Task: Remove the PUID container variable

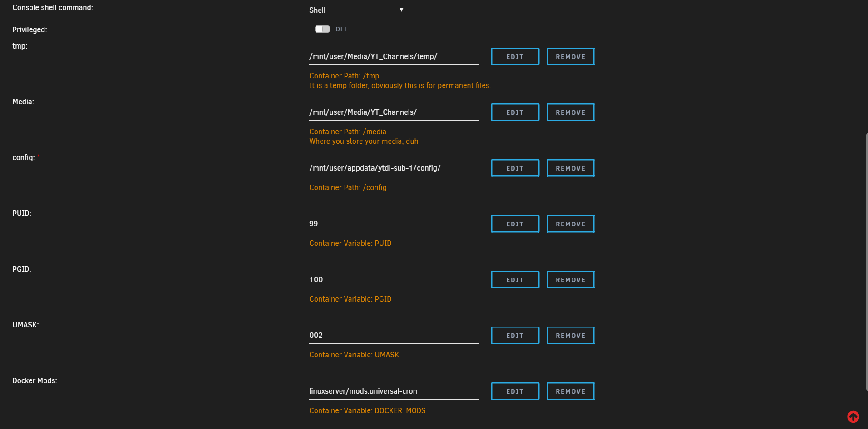Action: point(570,224)
